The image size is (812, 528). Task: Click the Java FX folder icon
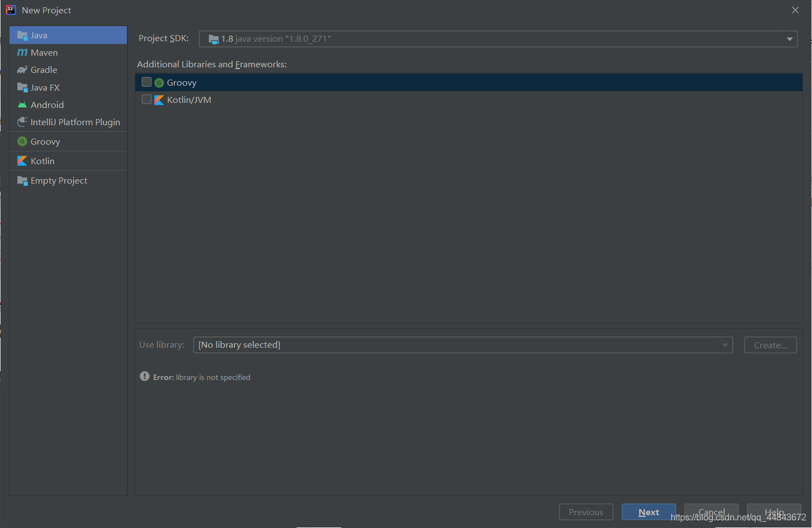click(x=22, y=87)
